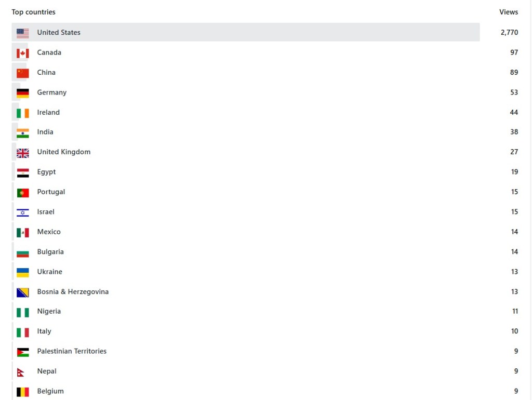Select the India flag icon

[22, 132]
